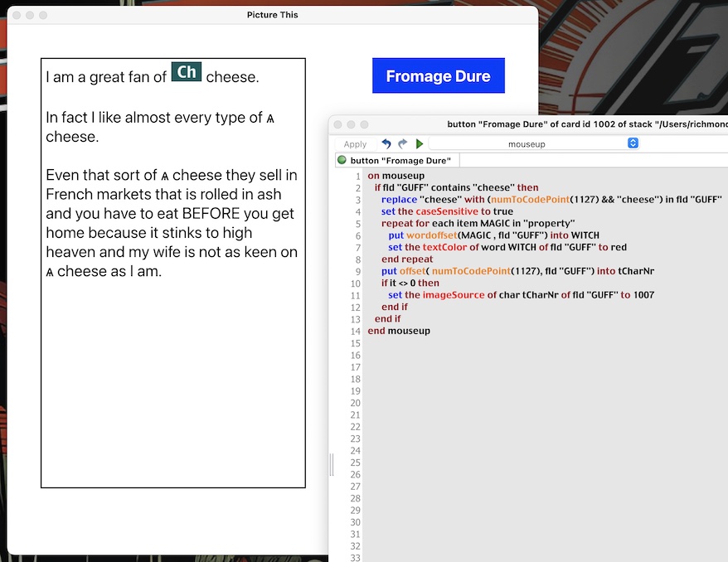Click the word "BEFORE" in the text field
Viewport: 728px width, 562px height.
pos(211,214)
